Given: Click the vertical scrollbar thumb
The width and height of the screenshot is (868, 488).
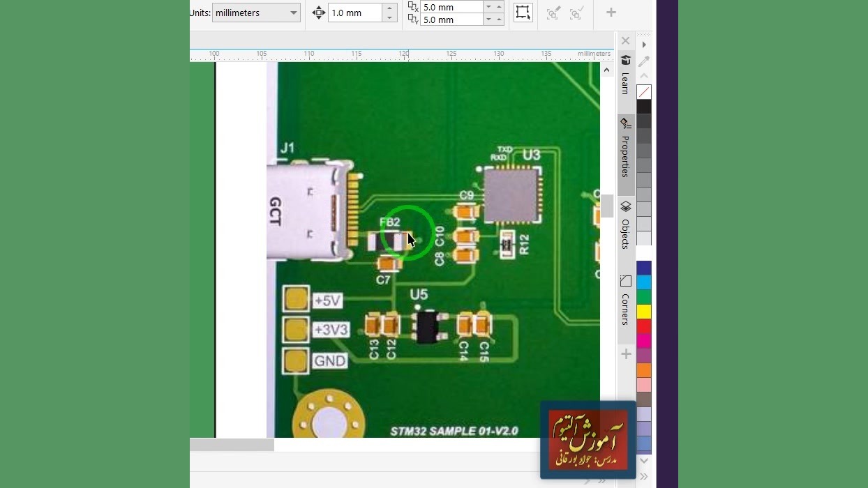Looking at the screenshot, I should point(607,206).
